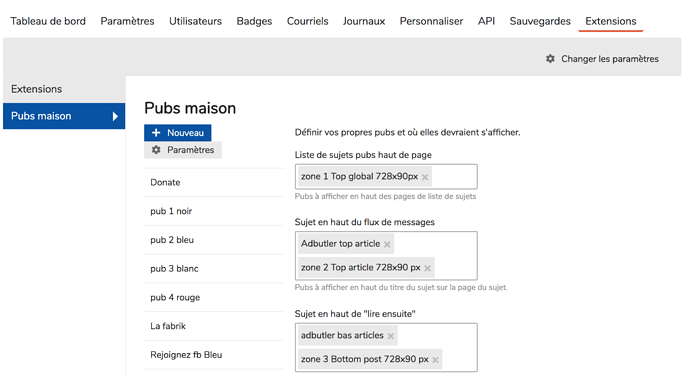Click the Changer les paramètres gear icon
The width and height of the screenshot is (690, 375).
(550, 59)
